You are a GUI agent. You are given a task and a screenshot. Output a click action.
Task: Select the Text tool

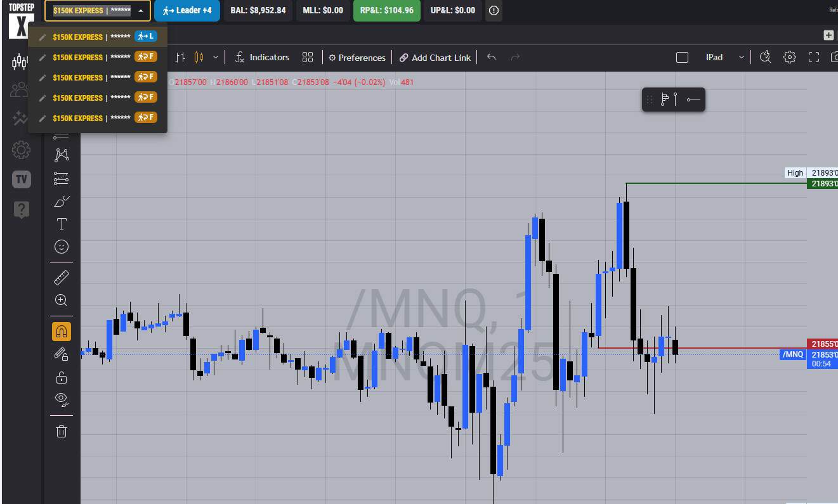(62, 224)
